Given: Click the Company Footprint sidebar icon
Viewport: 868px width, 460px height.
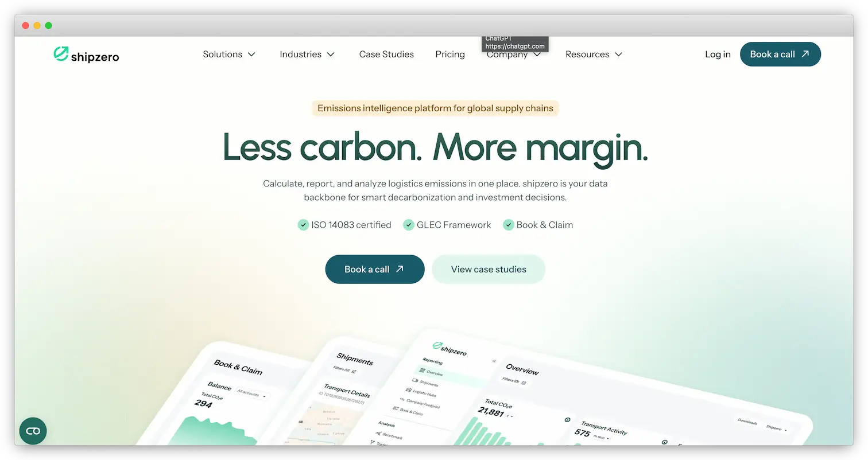Looking at the screenshot, I should click(402, 399).
